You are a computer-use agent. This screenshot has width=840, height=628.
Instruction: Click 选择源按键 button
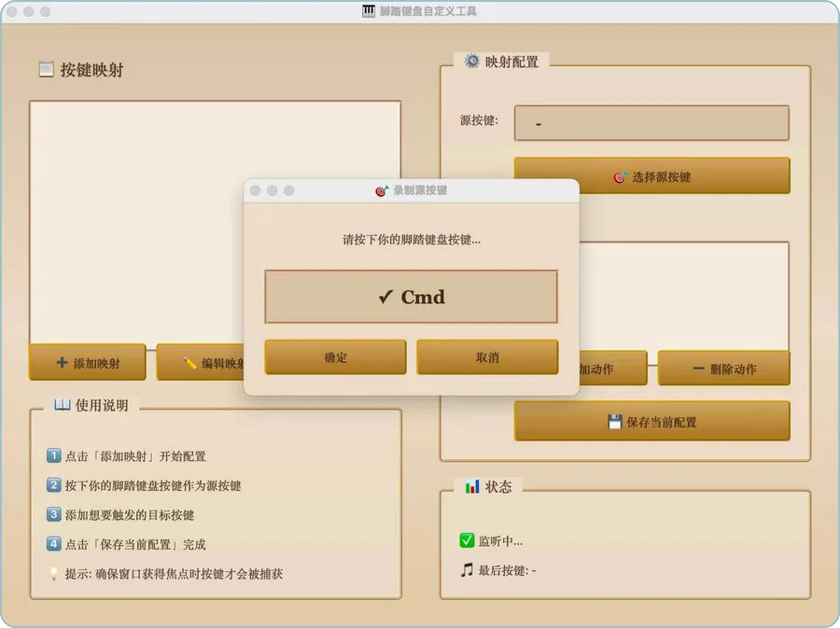pyautogui.click(x=652, y=175)
